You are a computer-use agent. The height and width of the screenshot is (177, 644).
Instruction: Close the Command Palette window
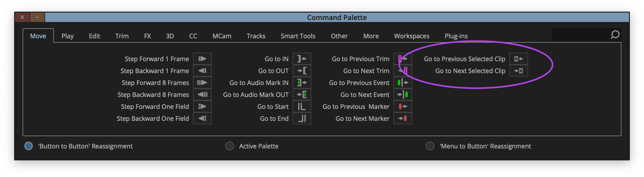coord(22,17)
